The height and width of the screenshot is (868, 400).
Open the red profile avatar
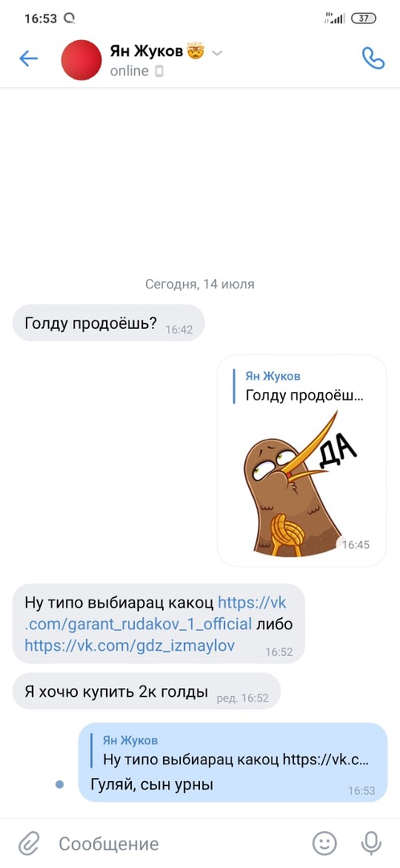point(81,59)
